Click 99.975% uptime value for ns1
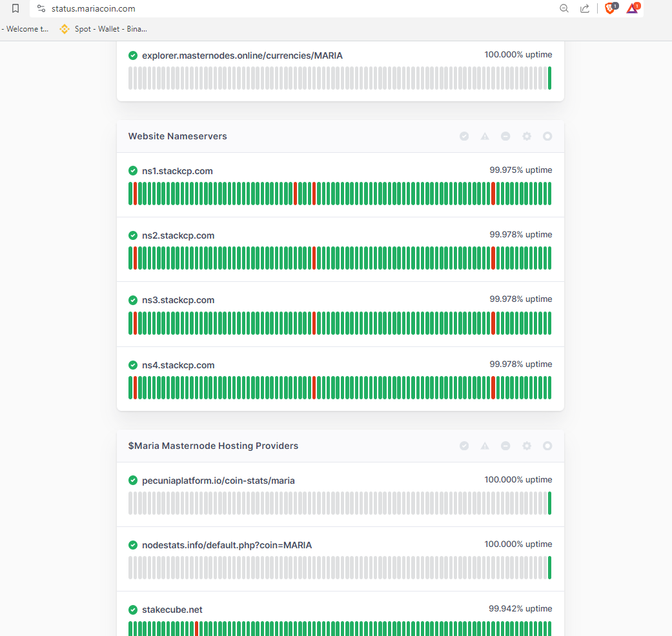 click(x=521, y=170)
